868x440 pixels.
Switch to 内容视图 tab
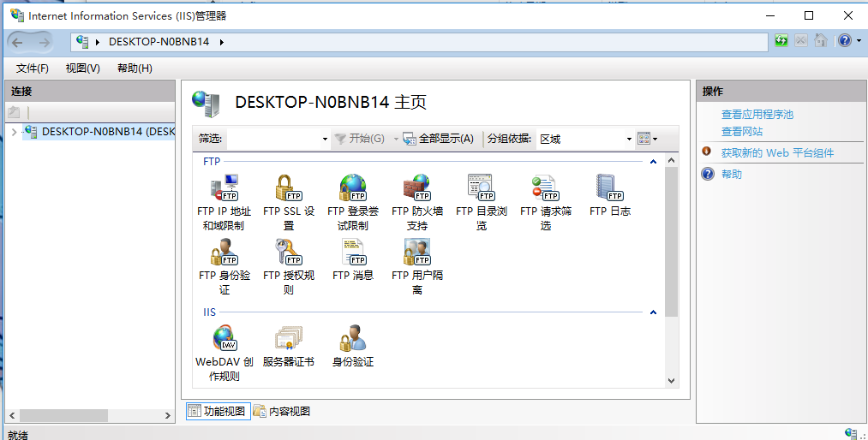click(282, 411)
